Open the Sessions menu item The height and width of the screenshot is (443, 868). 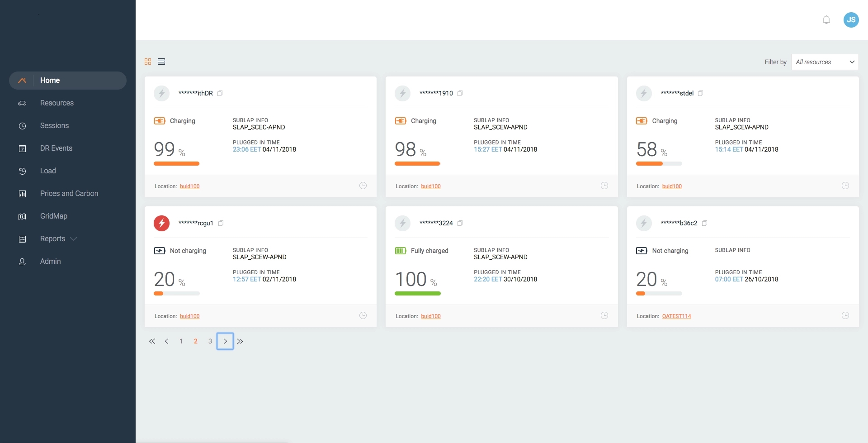coord(54,126)
